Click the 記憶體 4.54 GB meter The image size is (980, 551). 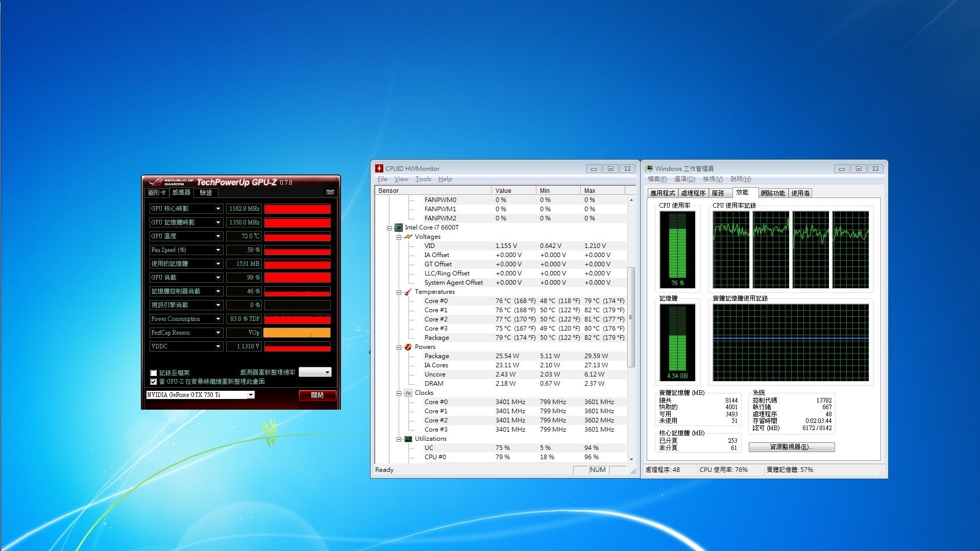pos(677,342)
